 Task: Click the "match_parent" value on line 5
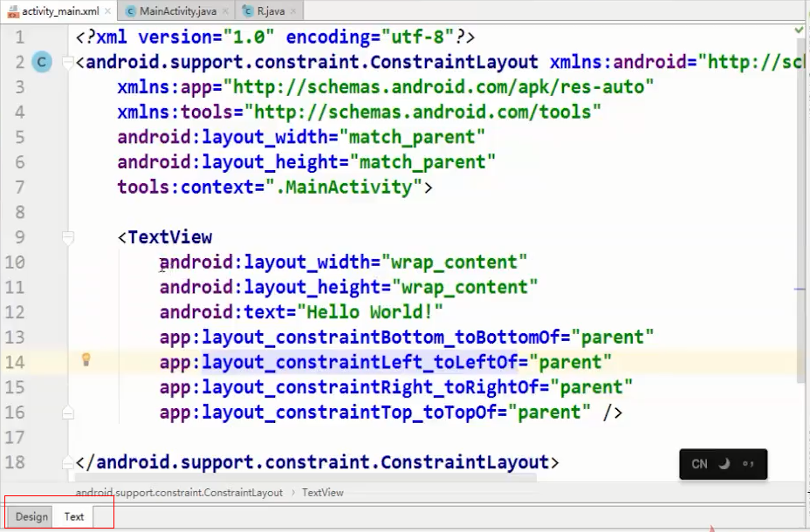(412, 137)
